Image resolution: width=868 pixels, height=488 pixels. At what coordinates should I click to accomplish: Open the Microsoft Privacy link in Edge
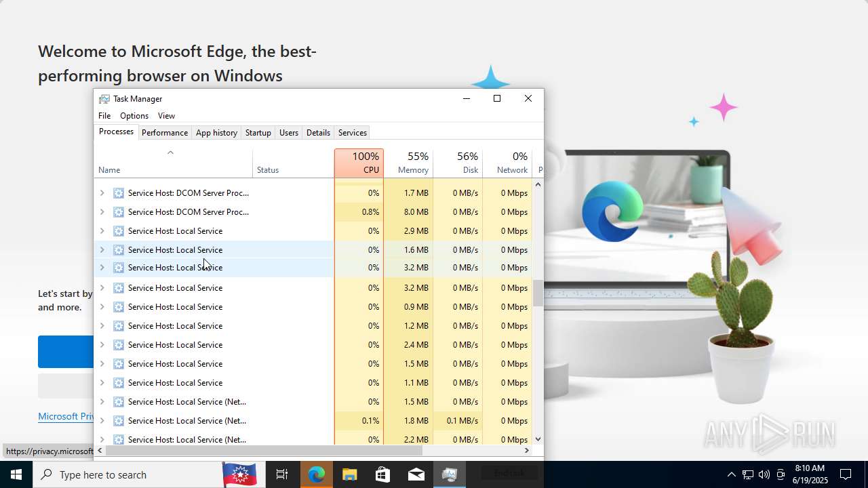66,416
